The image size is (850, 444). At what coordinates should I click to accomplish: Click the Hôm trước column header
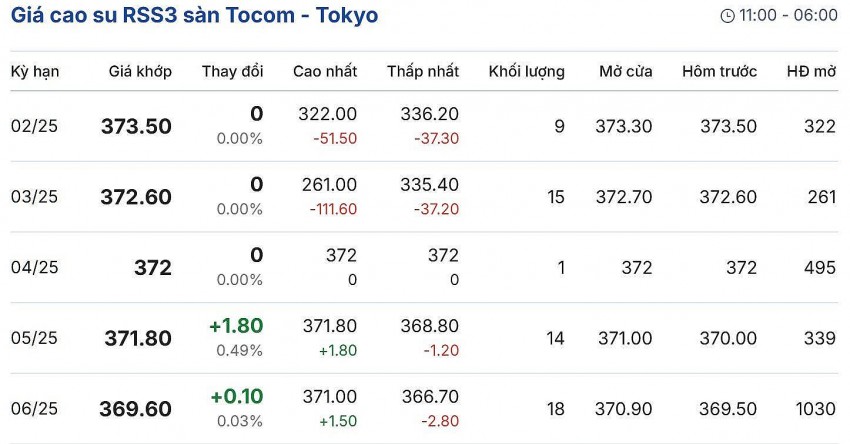click(x=719, y=71)
